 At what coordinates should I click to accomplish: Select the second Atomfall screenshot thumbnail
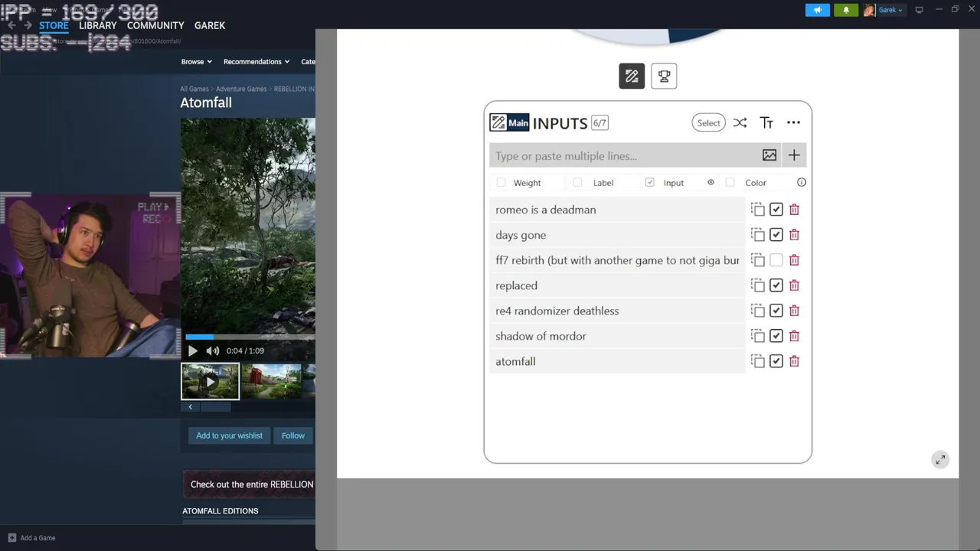pos(272,381)
